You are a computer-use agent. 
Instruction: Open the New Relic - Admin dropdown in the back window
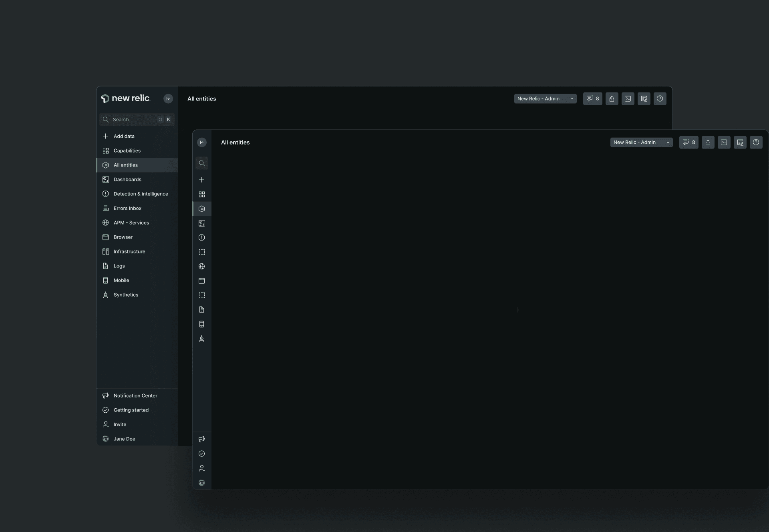click(545, 99)
